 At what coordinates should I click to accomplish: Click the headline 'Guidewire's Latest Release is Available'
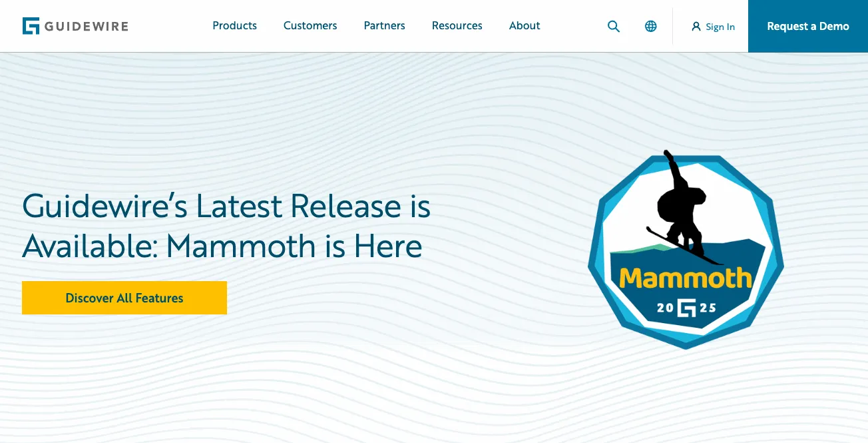coord(226,226)
